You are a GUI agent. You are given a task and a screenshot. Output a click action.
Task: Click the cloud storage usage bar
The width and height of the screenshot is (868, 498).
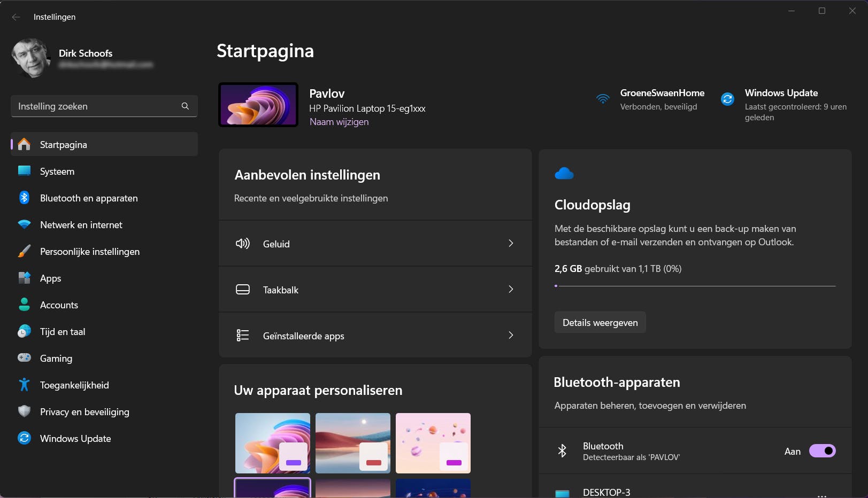click(x=695, y=286)
